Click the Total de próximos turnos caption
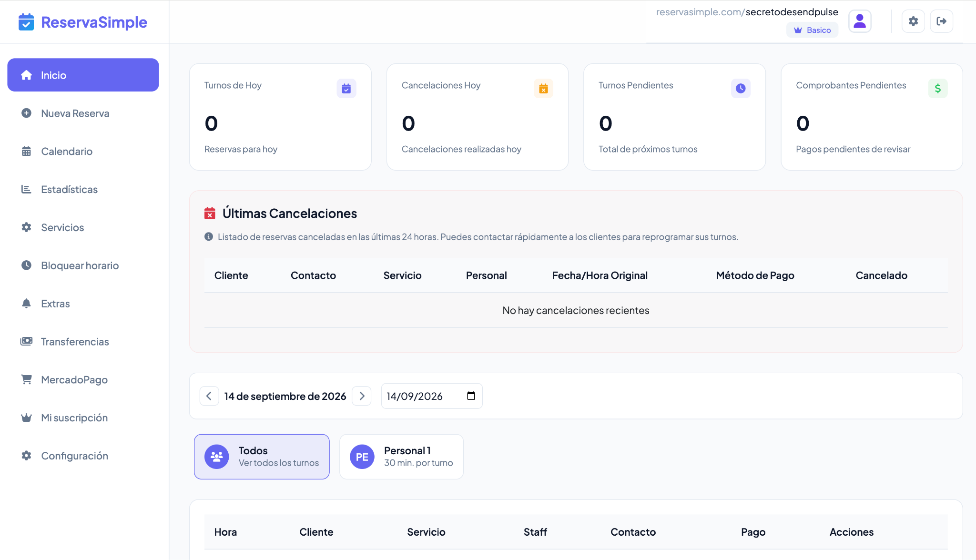The image size is (976, 560). pos(648,149)
